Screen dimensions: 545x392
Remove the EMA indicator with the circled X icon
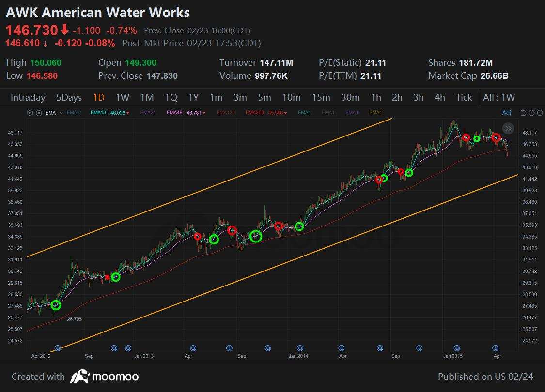coord(39,113)
